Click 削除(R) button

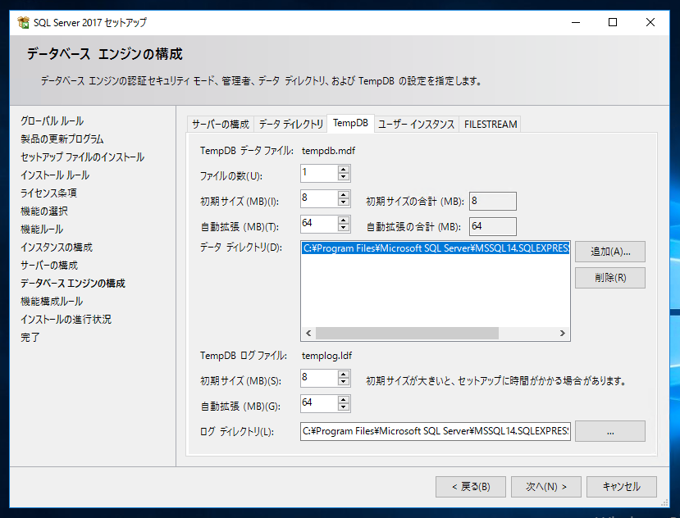coord(610,278)
